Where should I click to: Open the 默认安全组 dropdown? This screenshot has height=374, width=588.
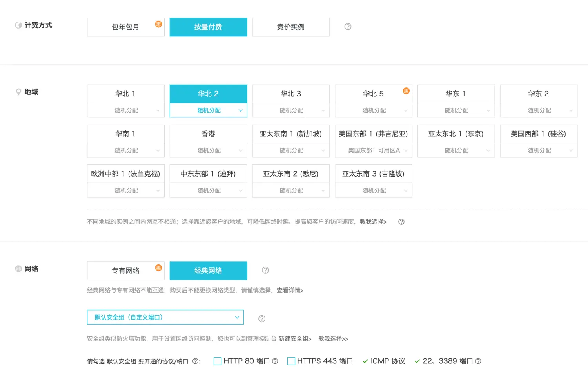point(165,317)
